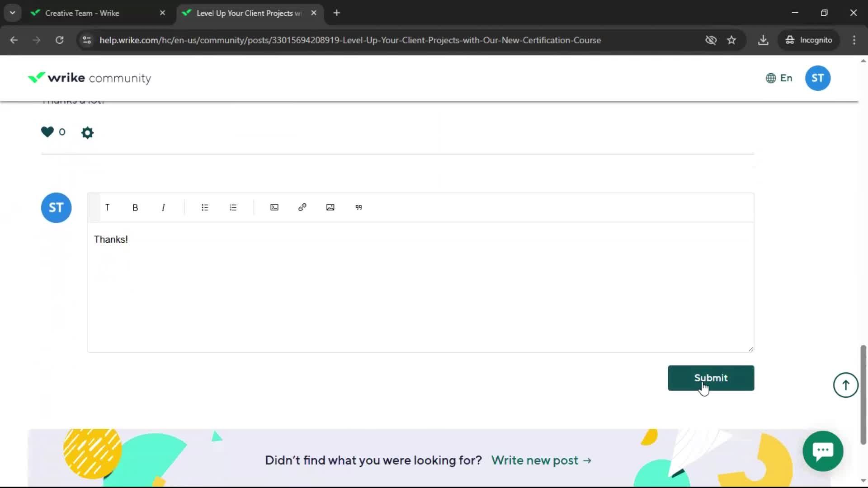Follow the Write new post link

pos(541,460)
